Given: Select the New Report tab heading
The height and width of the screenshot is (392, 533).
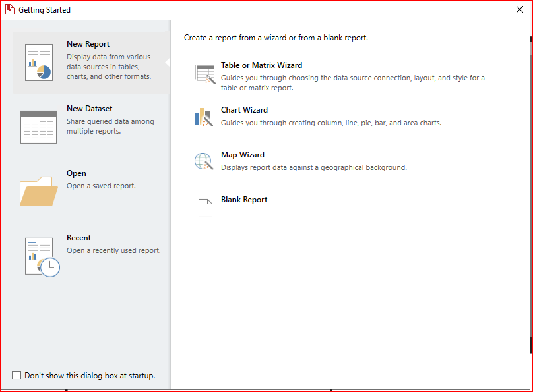Looking at the screenshot, I should (x=88, y=44).
